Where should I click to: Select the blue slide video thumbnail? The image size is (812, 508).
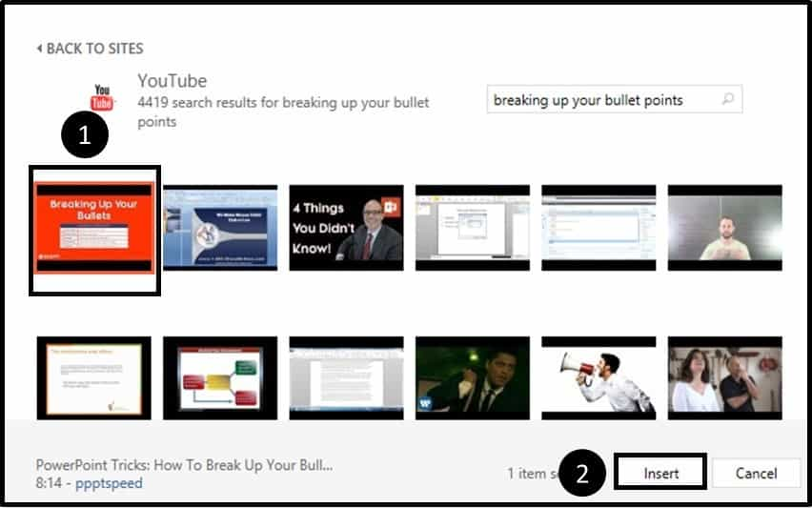coord(220,228)
